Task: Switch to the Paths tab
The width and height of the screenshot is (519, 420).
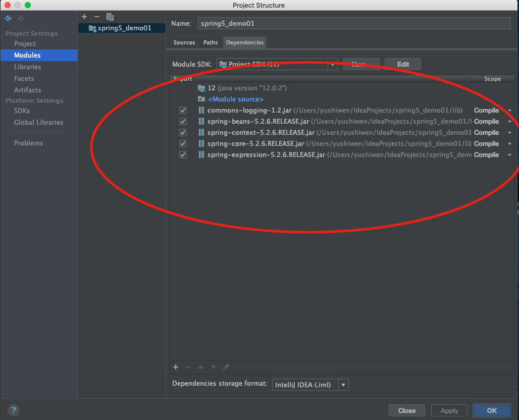Action: point(211,42)
